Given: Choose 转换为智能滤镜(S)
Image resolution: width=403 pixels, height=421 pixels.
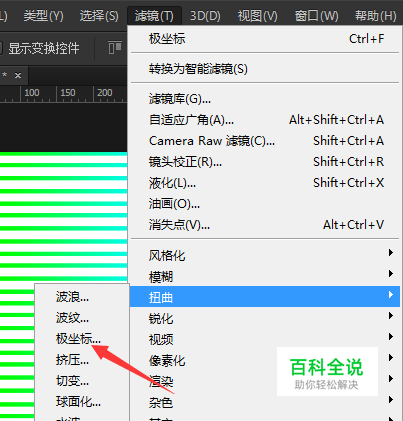Looking at the screenshot, I should 265,69.
